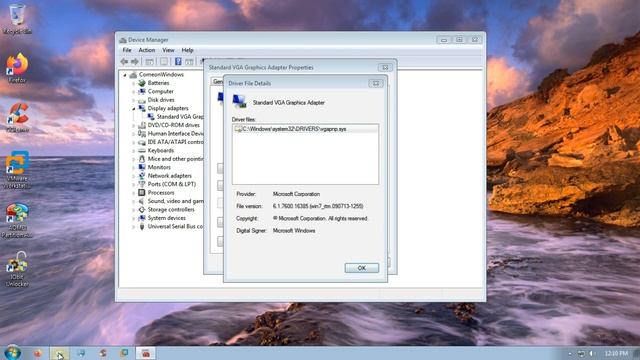Screen dimensions: 640x360
Task: Open Firefox desktop shortcut
Action: point(17,68)
